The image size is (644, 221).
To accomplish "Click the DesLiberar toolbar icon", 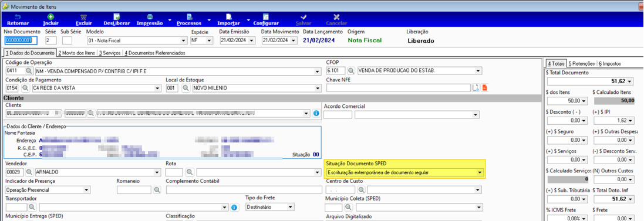I will tap(117, 17).
